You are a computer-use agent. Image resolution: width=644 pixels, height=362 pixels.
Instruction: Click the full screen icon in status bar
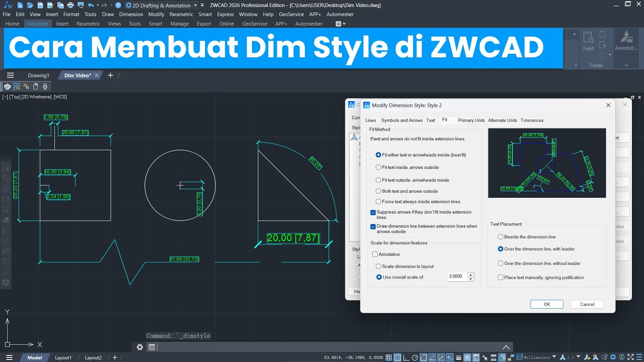pos(630,357)
